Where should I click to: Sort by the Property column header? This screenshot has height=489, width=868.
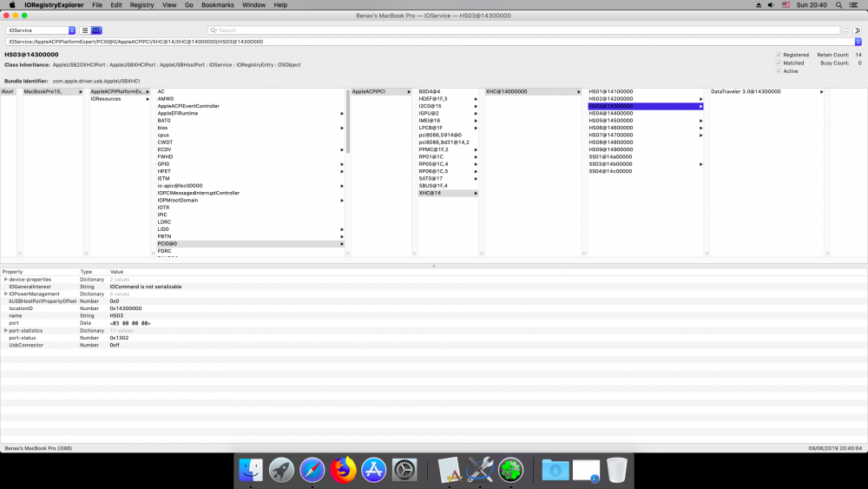[39, 272]
